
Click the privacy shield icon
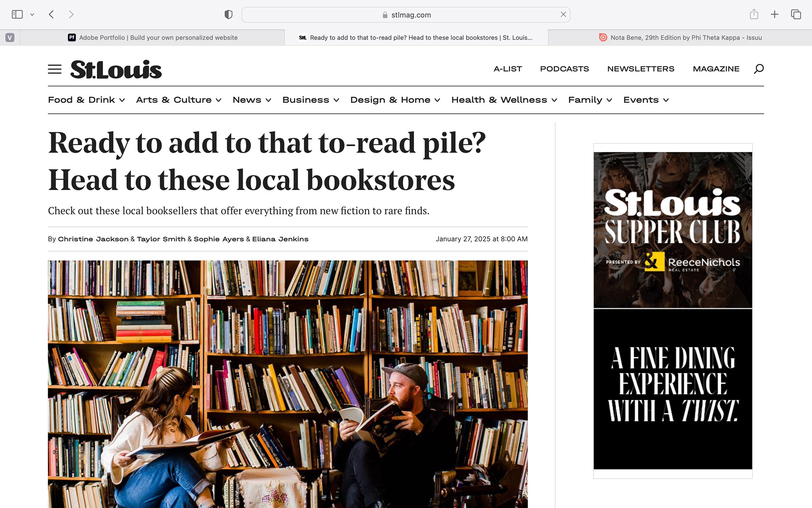(x=228, y=14)
